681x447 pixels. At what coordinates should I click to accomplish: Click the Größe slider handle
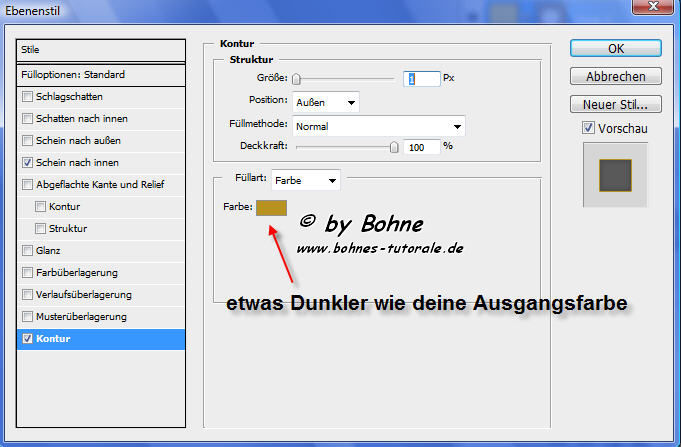point(296,79)
